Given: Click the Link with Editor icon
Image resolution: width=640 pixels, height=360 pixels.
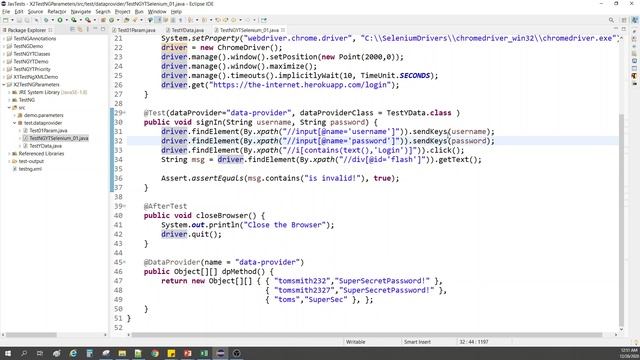Looking at the screenshot, I should [80, 29].
